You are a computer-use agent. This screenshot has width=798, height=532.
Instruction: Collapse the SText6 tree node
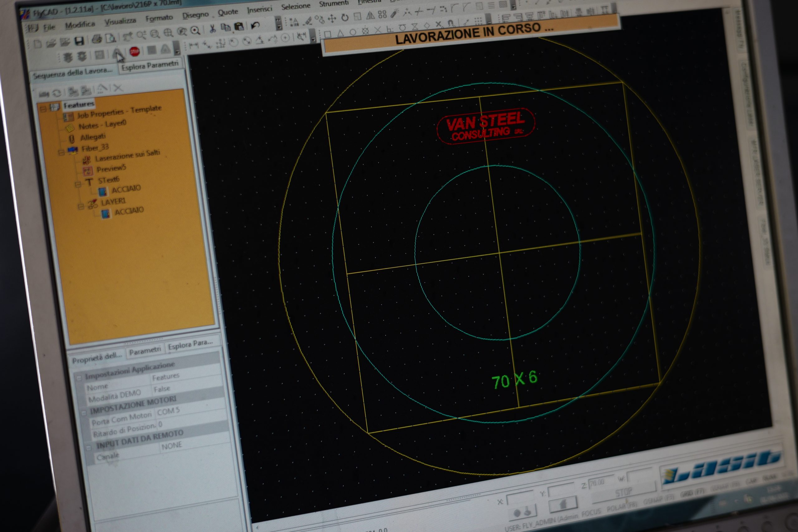78,185
